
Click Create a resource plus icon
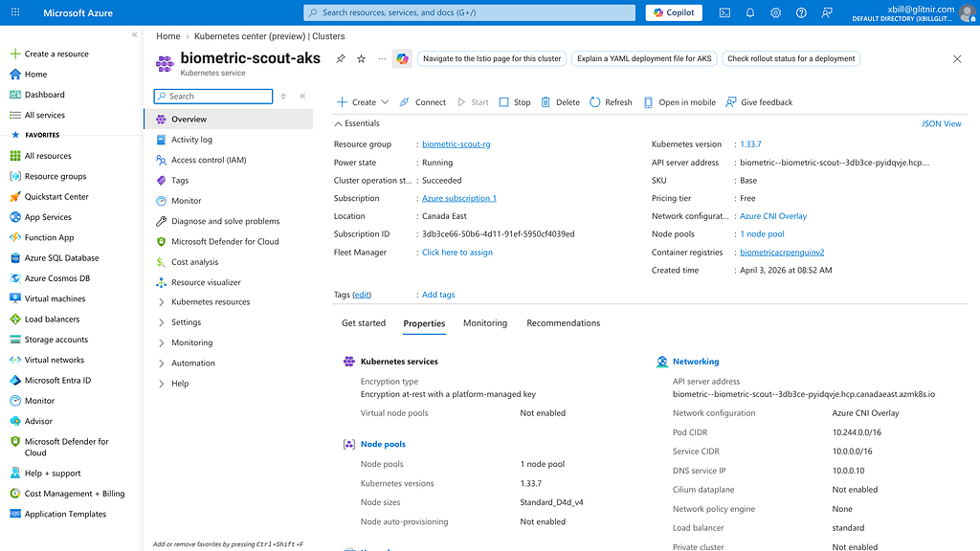point(15,54)
